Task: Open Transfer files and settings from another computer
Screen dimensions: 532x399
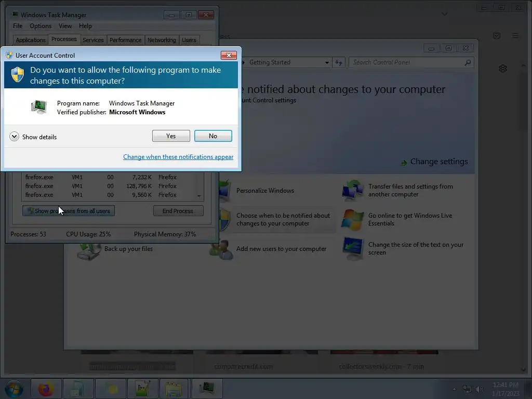Action: coord(410,190)
